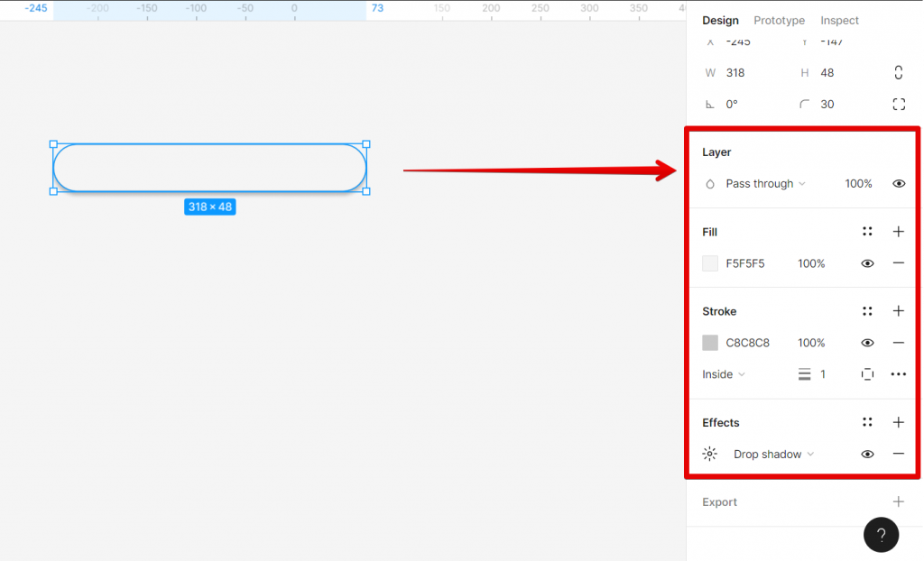Screen dimensions: 924x561
Task: Open Fill styles with the four-dot icon
Action: tap(867, 232)
